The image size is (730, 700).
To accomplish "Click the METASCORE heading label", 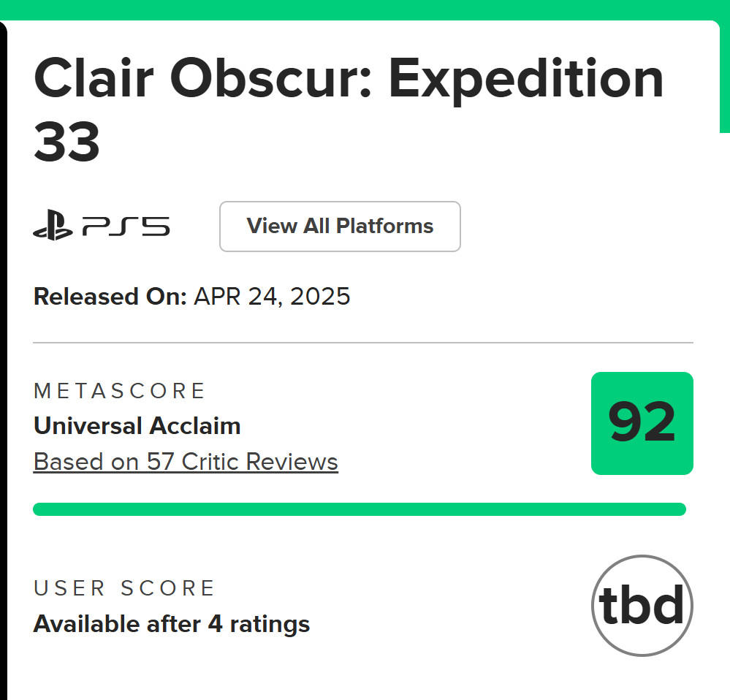I will pos(120,391).
